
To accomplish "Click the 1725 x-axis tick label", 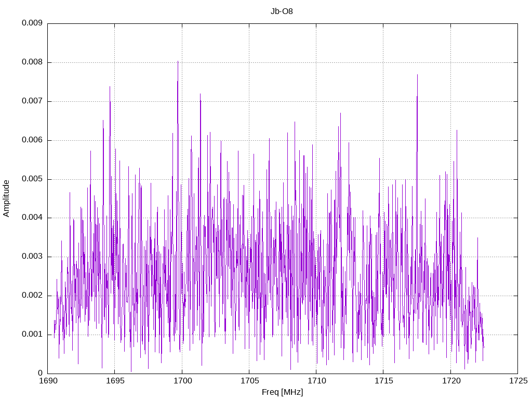I will pyautogui.click(x=518, y=381).
